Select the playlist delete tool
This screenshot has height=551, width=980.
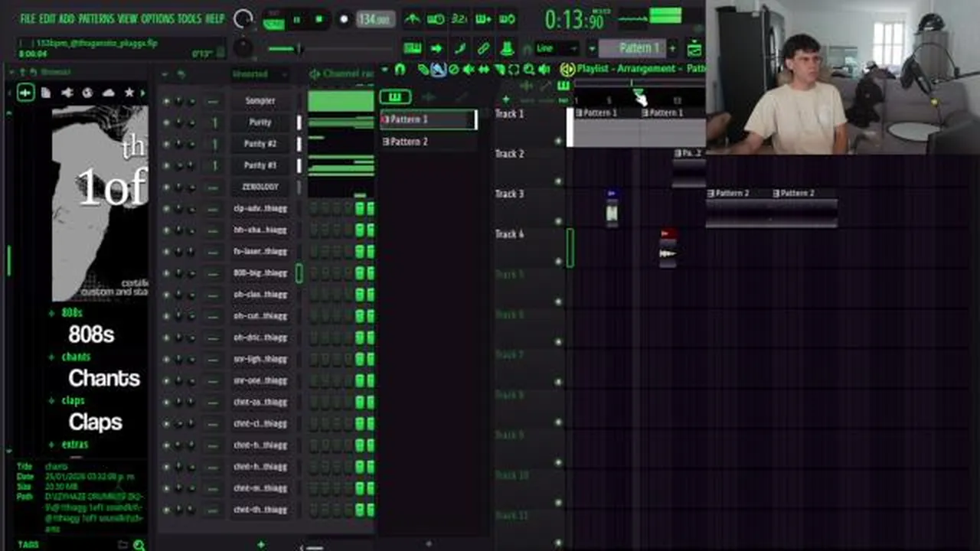coord(452,70)
